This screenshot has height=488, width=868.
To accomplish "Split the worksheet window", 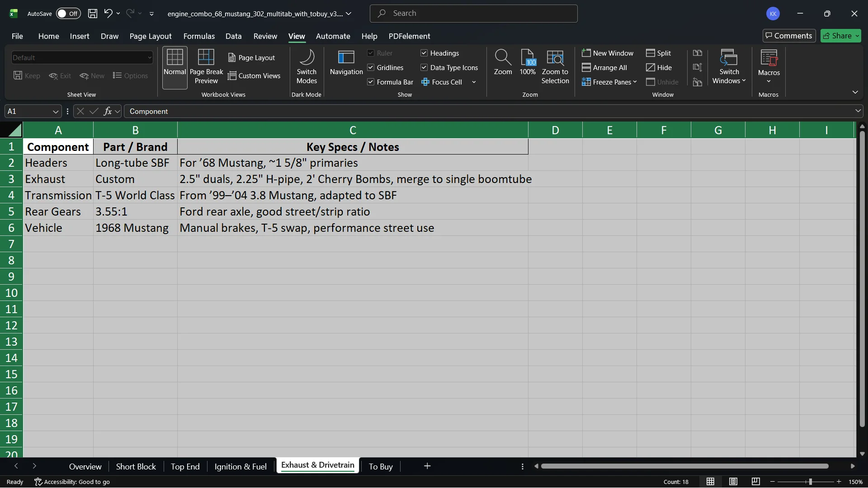I will (659, 53).
